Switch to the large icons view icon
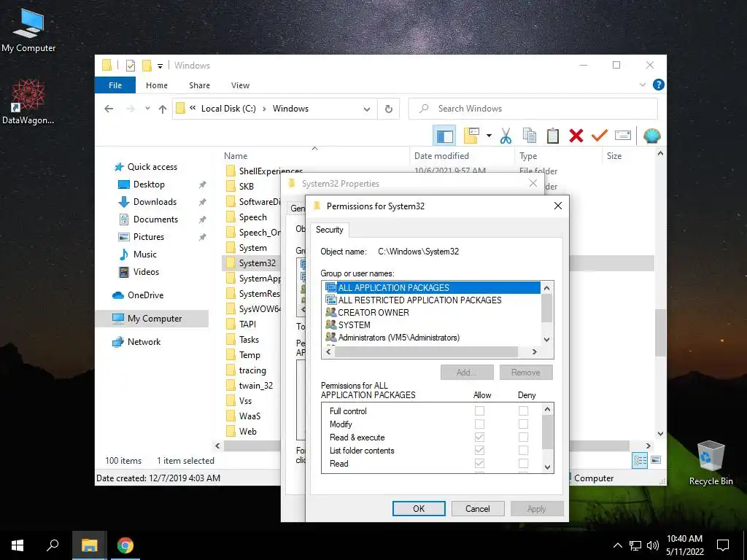The height and width of the screenshot is (560, 747). click(656, 460)
